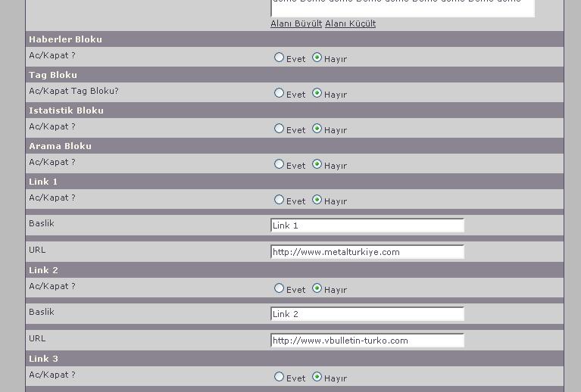Select Evet for Haberler Bloku
This screenshot has height=392, width=581.
pyautogui.click(x=280, y=58)
